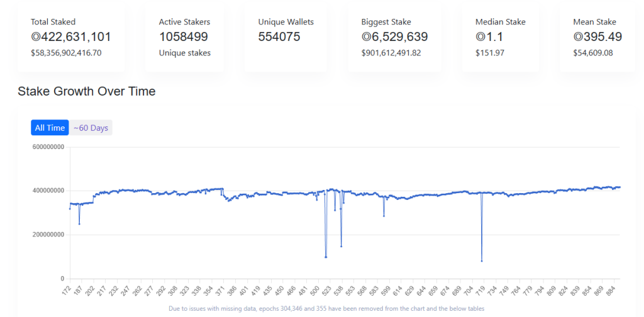Click the low data point near epoch 517
Screen dimensions: 644x317
[x=326, y=257]
